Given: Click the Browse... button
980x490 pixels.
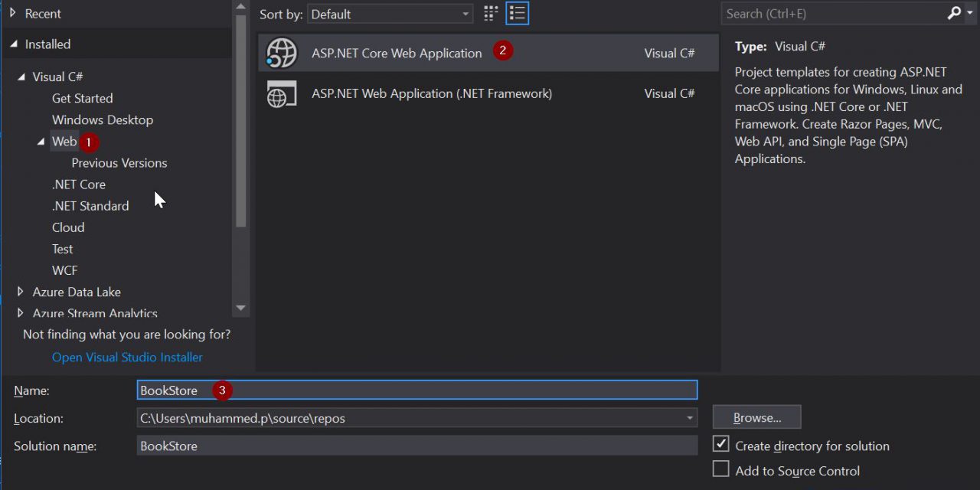Looking at the screenshot, I should 756,417.
